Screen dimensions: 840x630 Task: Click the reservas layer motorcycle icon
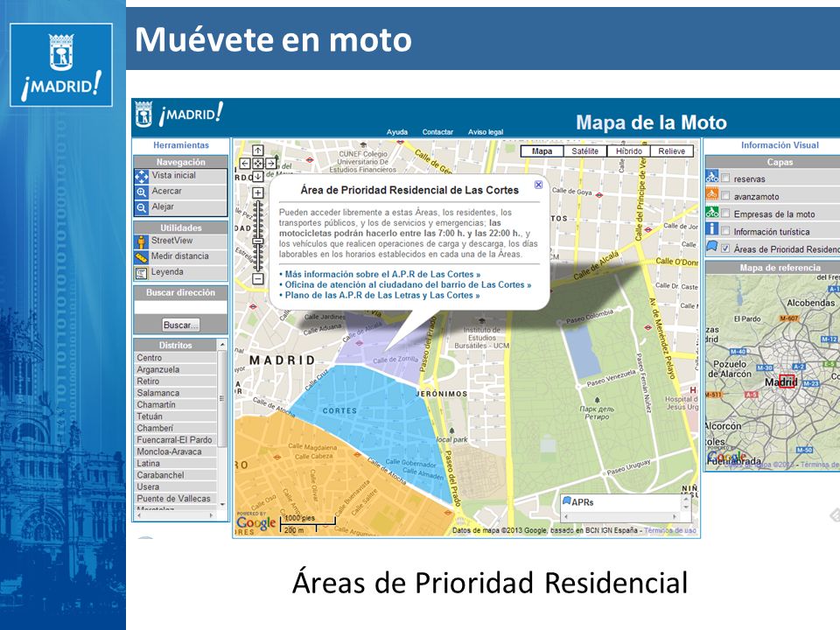tap(712, 177)
